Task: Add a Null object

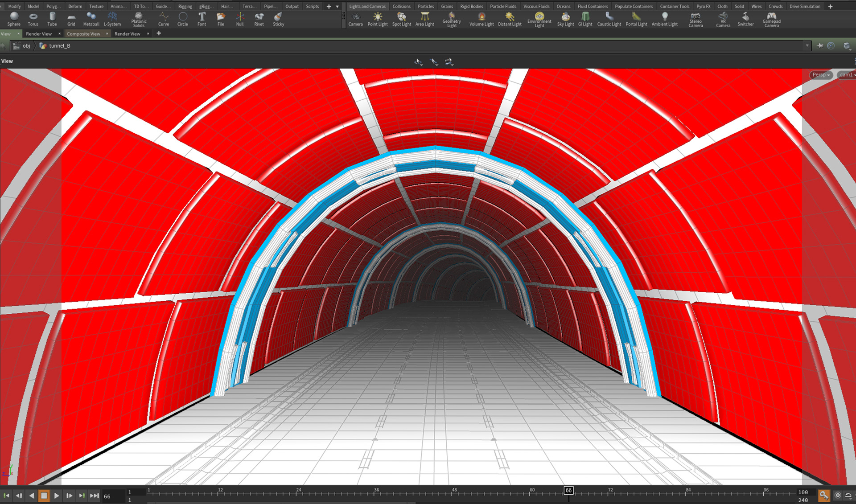Action: click(x=240, y=19)
